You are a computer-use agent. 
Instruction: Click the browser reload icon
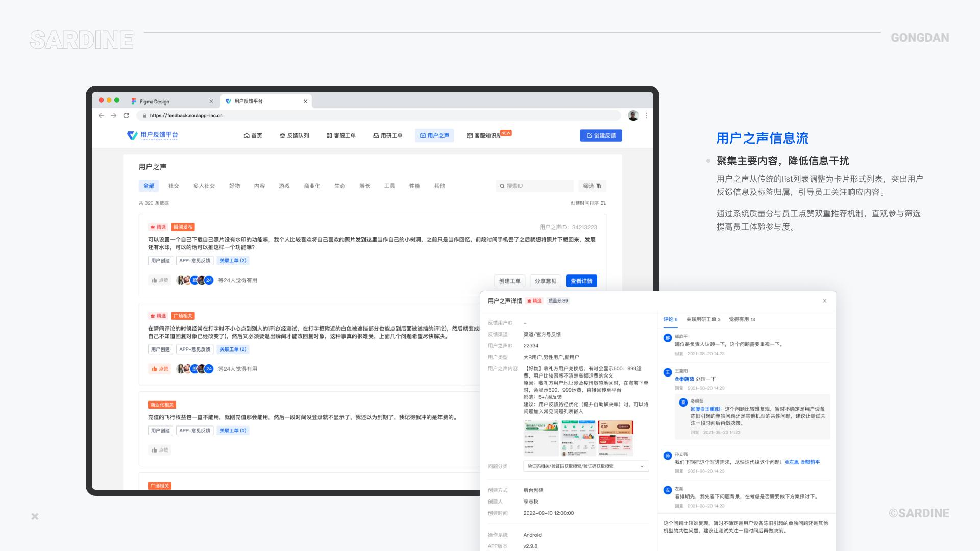click(x=126, y=116)
